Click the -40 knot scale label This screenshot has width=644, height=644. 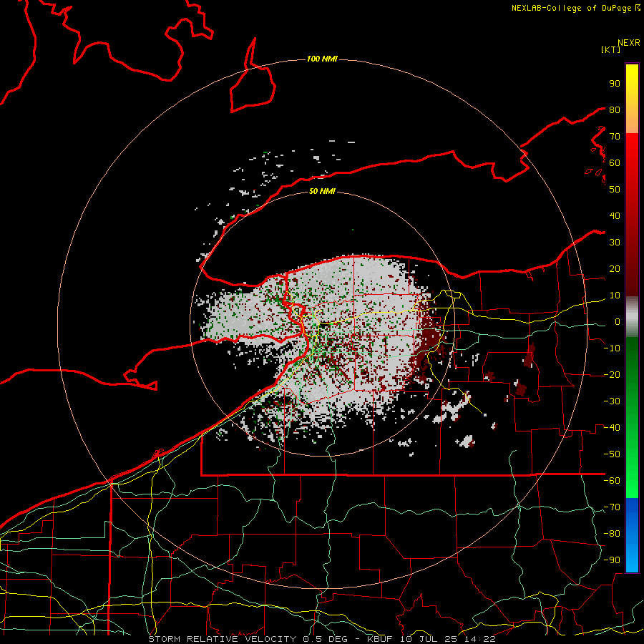click(x=612, y=428)
